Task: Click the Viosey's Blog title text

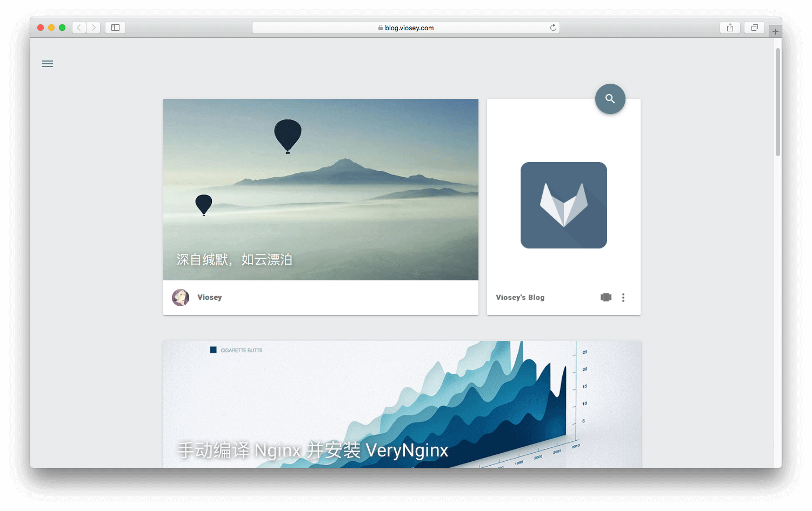Action: (520, 298)
